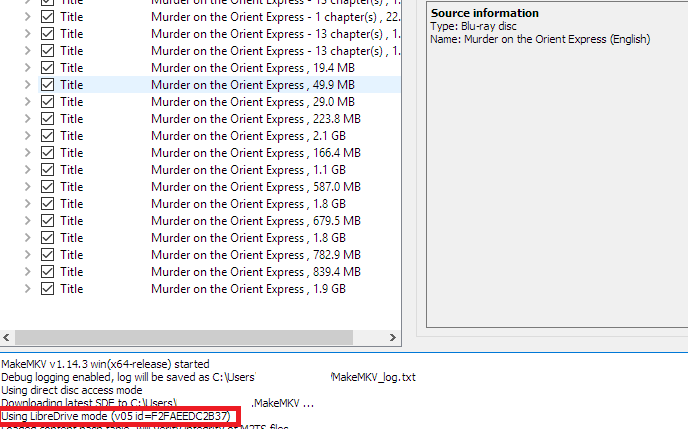Expand the 587.0 MB title row
Screen dimensions: 688x429
[28, 187]
